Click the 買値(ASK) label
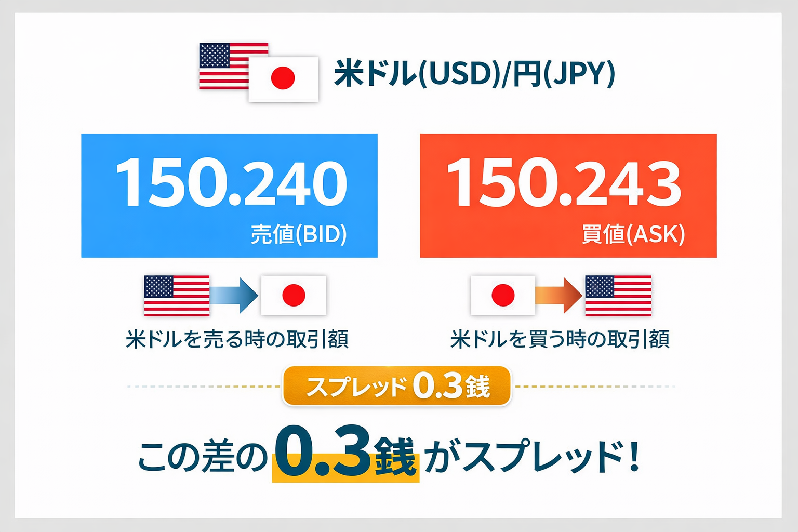Image resolution: width=798 pixels, height=532 pixels. (633, 234)
